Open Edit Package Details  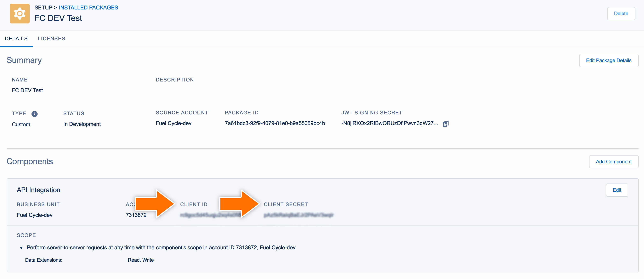608,60
